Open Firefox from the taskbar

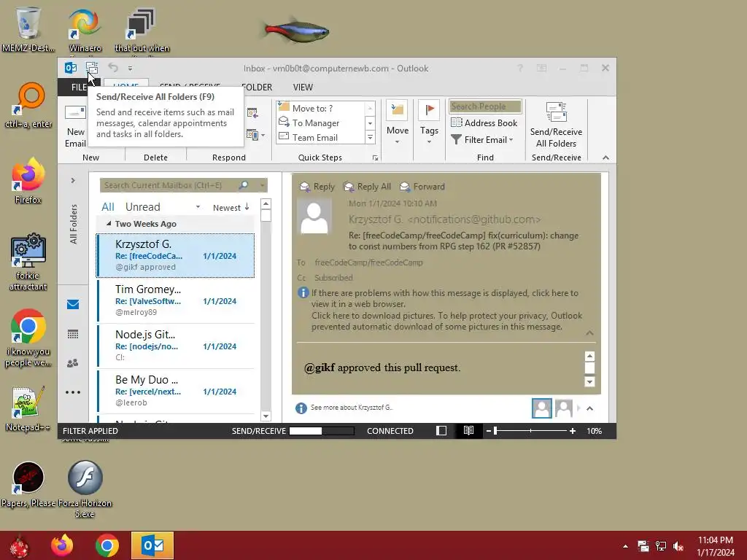pos(62,545)
